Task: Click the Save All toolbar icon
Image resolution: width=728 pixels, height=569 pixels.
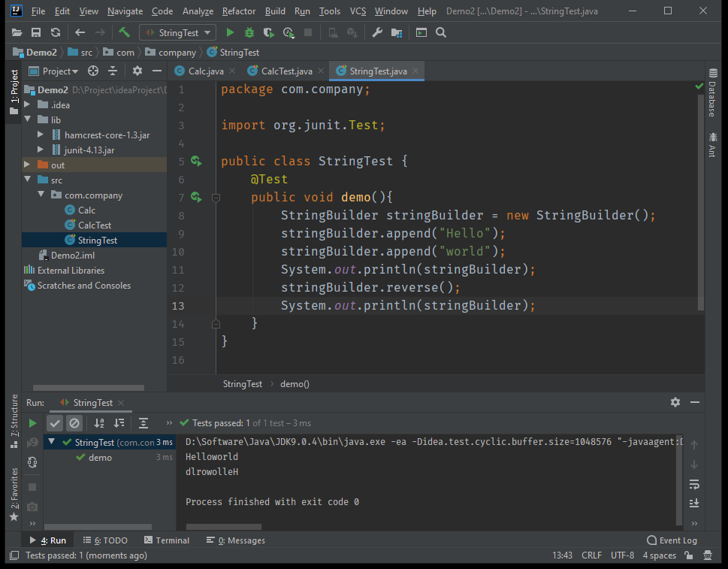Action: tap(36, 32)
